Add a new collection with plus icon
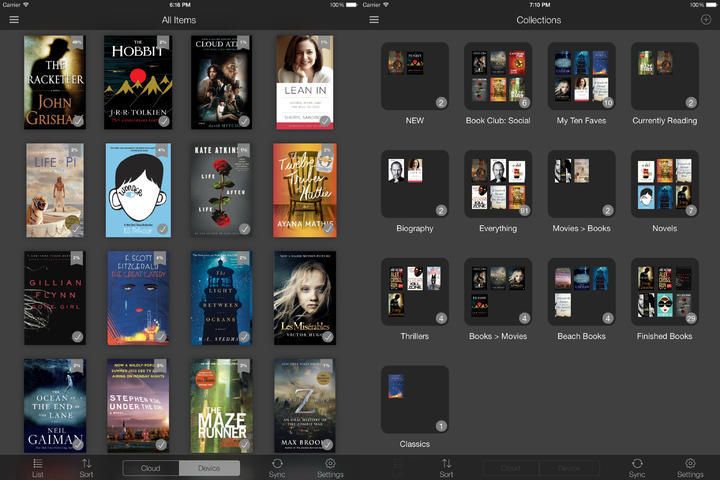 (706, 20)
